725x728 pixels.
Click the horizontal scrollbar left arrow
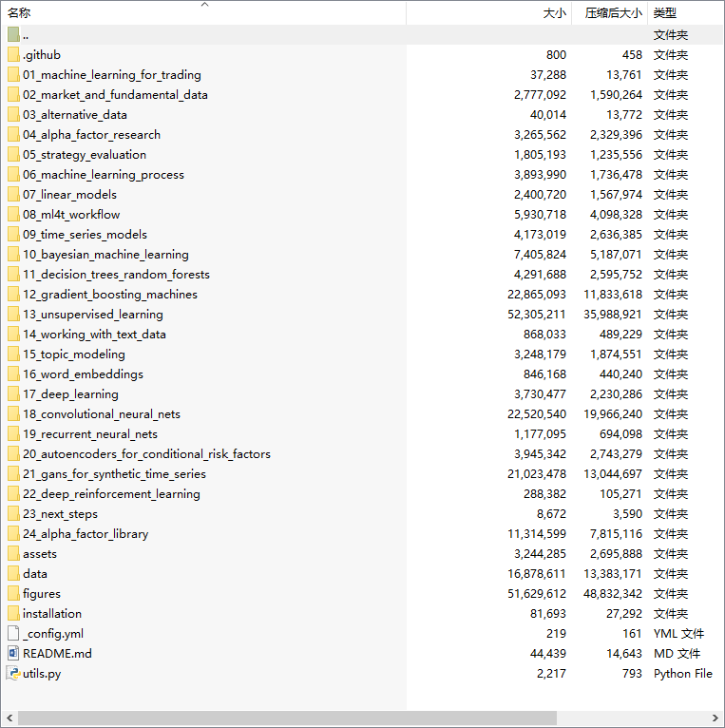coord(10,718)
